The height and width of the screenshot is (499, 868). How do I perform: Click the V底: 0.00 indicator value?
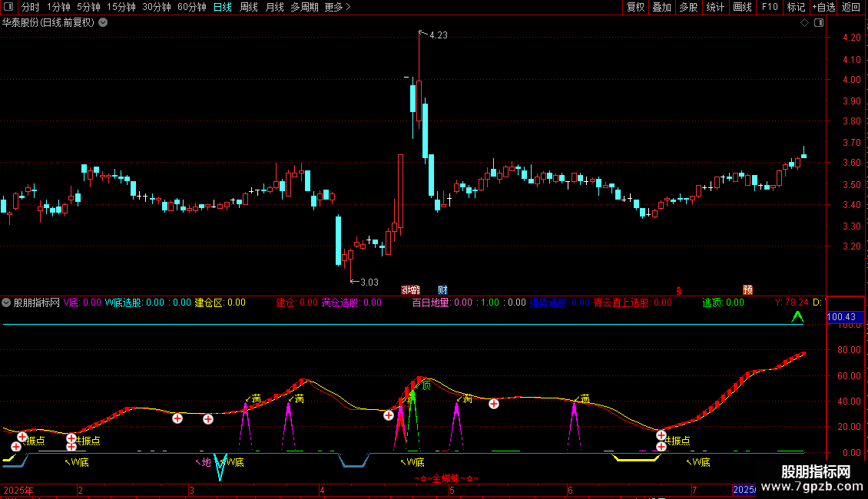(82, 302)
